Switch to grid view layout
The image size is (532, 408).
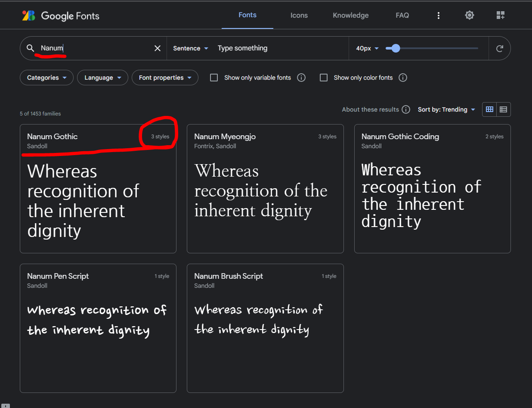(x=489, y=109)
